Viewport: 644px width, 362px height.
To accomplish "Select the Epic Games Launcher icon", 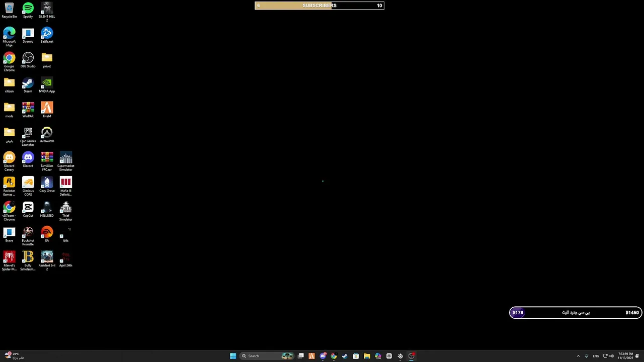I will [28, 137].
